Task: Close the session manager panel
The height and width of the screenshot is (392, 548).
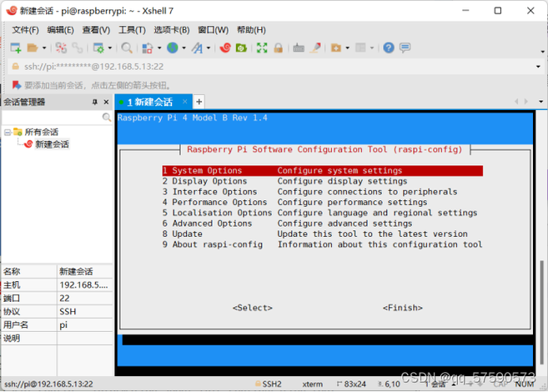Action: pyautogui.click(x=106, y=102)
